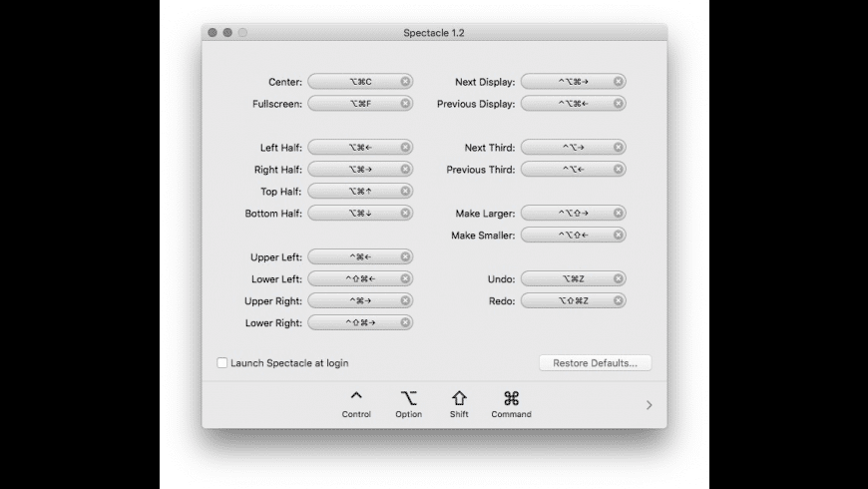868x489 pixels.
Task: Click the Center: label
Action: [285, 82]
